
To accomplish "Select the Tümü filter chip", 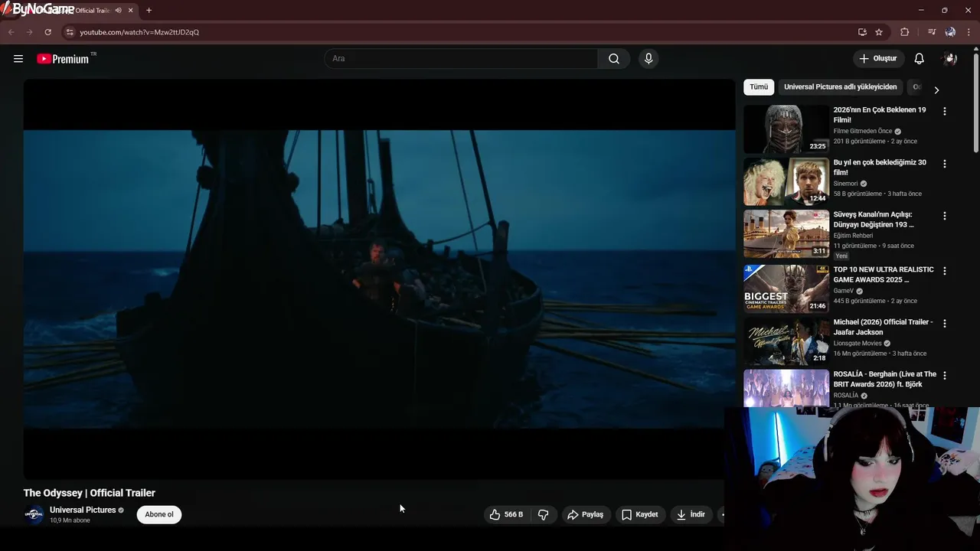I will tap(759, 87).
